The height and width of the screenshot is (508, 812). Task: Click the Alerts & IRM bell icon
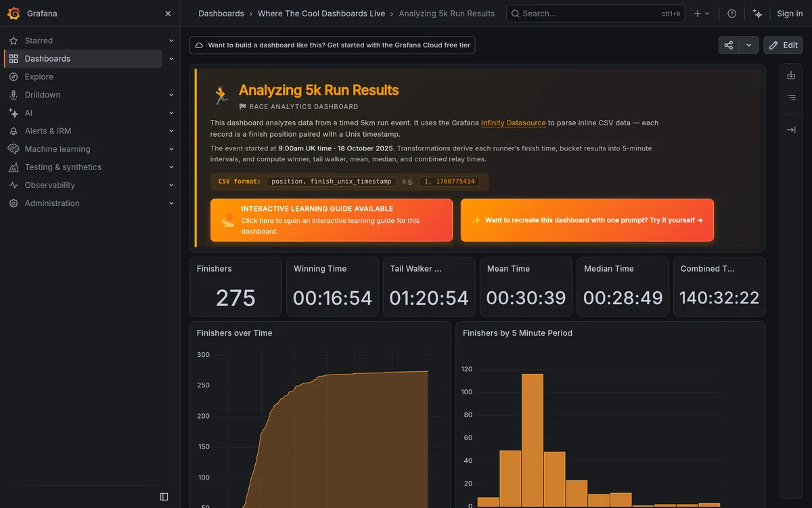[x=14, y=131]
